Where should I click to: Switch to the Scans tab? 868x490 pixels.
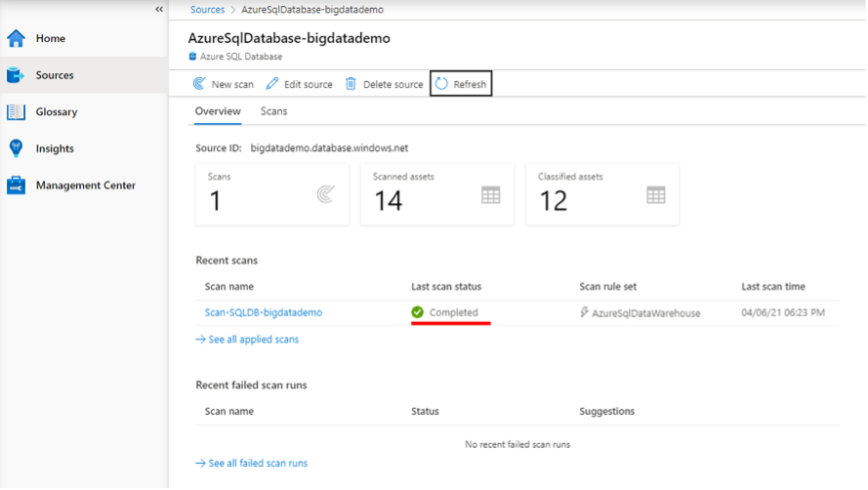274,111
